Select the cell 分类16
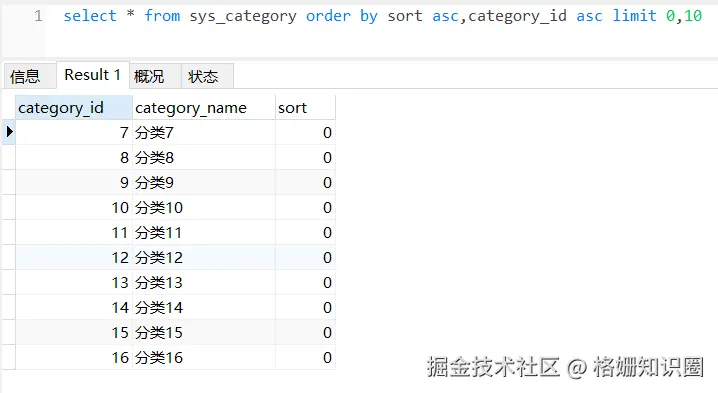 tap(204, 357)
